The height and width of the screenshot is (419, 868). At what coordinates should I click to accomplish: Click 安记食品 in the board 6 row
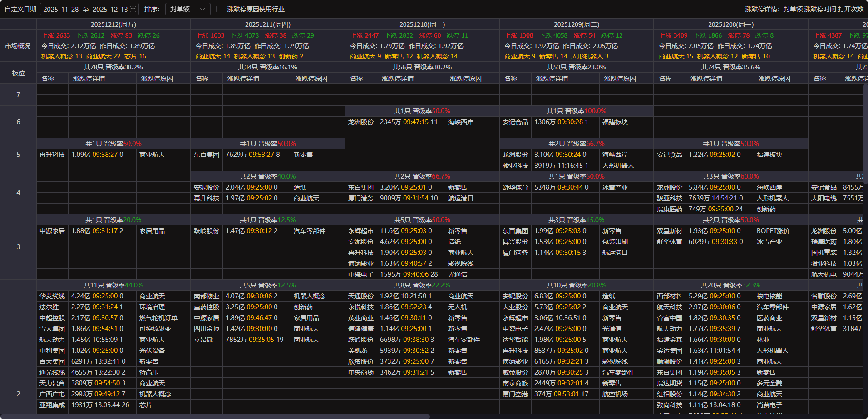point(515,122)
